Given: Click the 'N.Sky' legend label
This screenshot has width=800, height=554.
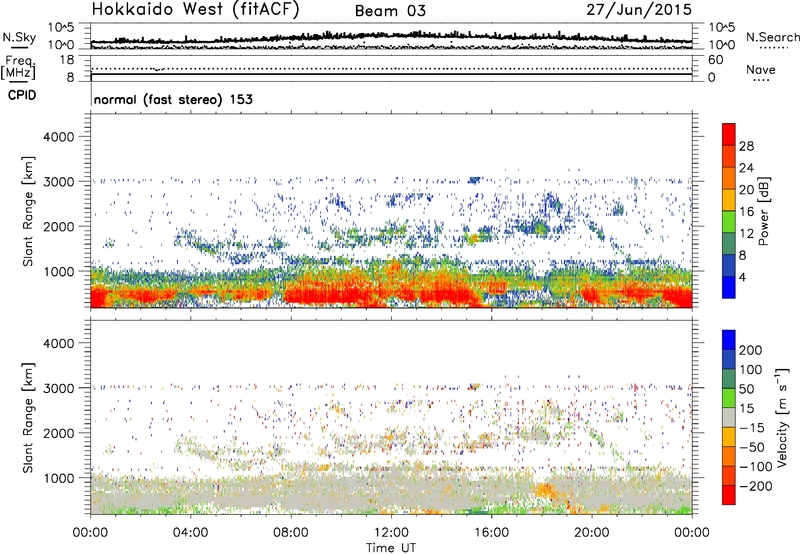Looking at the screenshot, I should pyautogui.click(x=19, y=37).
